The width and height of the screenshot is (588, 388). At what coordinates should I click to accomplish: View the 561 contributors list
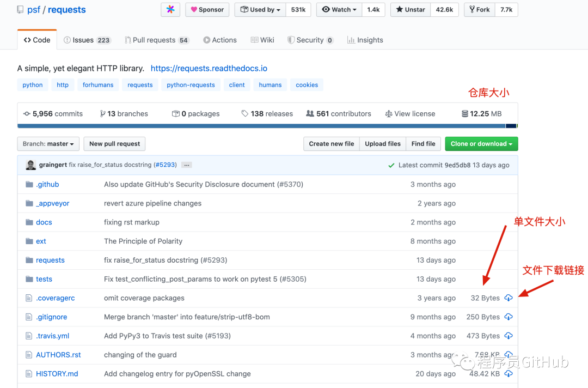[339, 114]
